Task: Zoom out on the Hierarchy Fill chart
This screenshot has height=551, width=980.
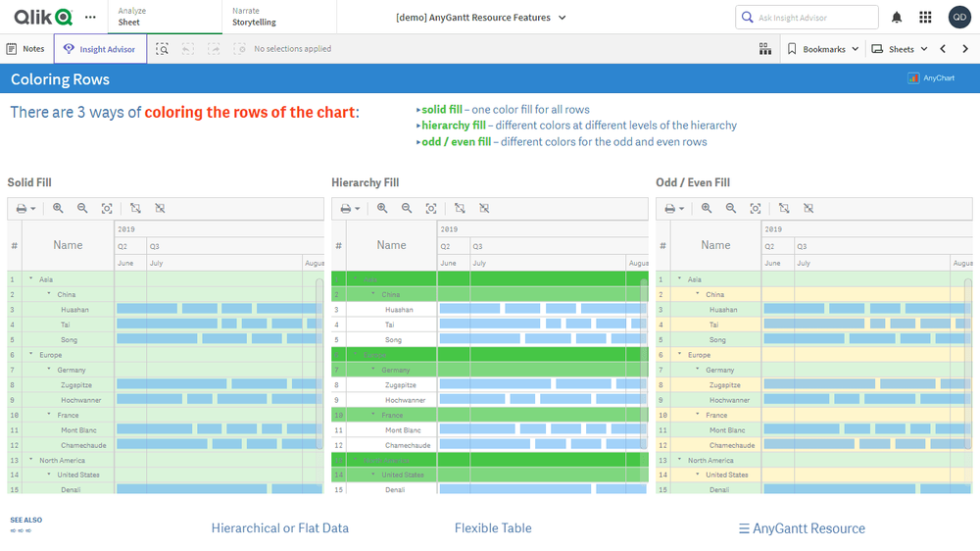Action: 407,209
